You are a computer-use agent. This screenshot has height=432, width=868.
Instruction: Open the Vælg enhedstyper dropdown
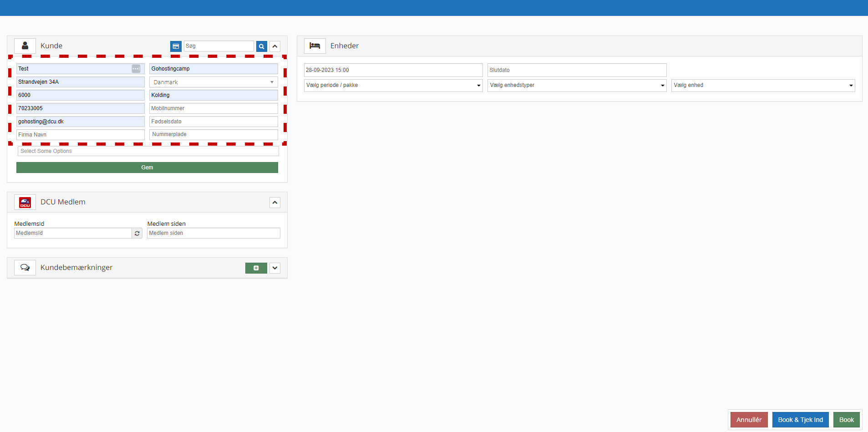pos(577,86)
